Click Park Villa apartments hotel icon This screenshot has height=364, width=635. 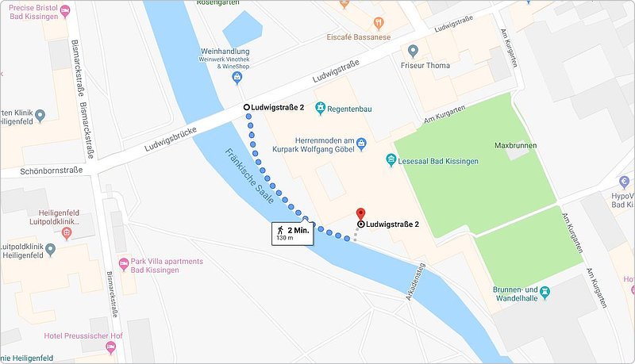tap(124, 265)
